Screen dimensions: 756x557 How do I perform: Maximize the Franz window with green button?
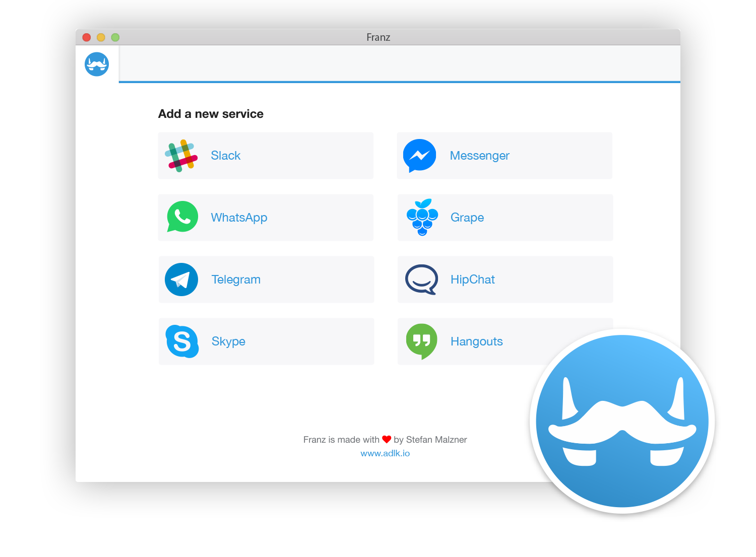[115, 37]
